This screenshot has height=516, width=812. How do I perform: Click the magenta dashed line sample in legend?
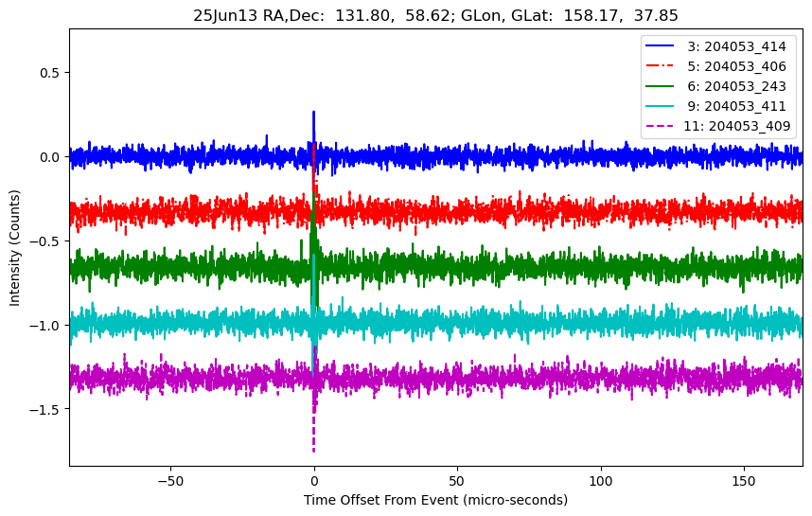coord(660,126)
